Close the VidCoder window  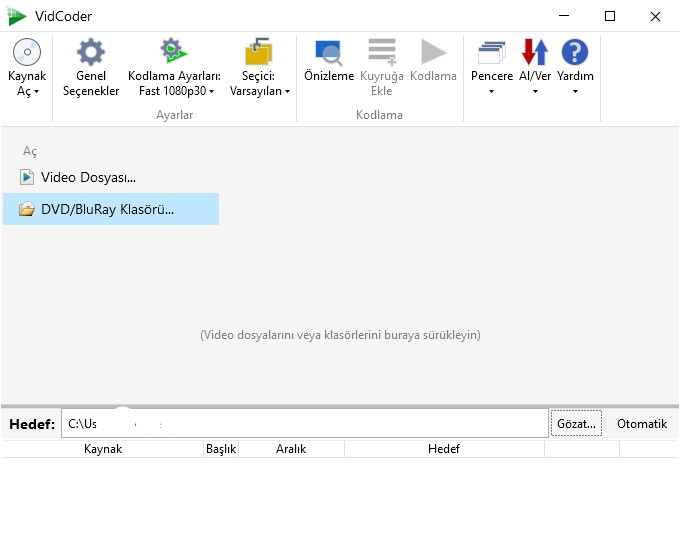[655, 16]
